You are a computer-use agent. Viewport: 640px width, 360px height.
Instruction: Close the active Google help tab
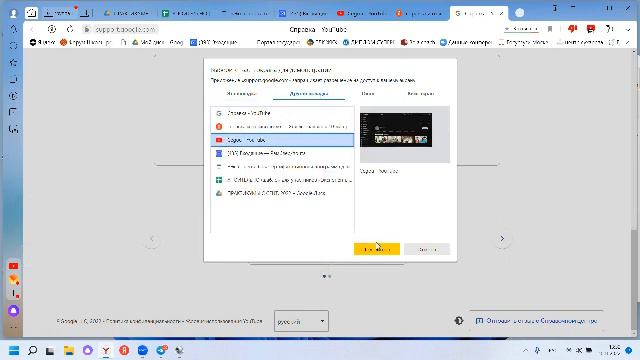click(x=501, y=13)
